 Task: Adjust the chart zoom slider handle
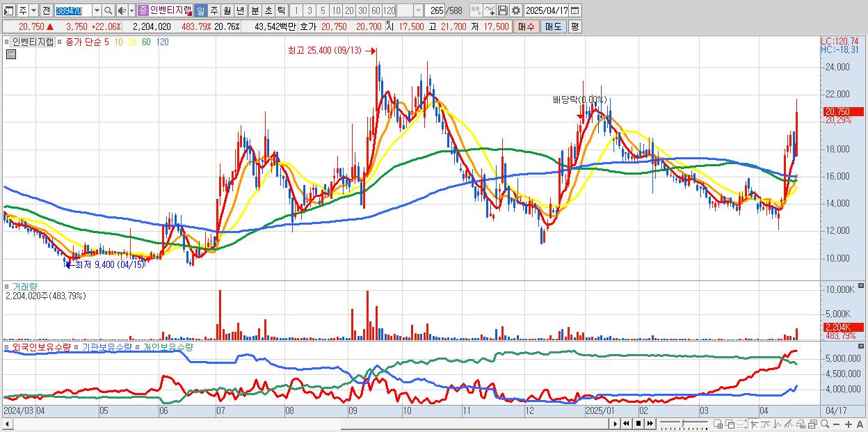pyautogui.click(x=682, y=423)
